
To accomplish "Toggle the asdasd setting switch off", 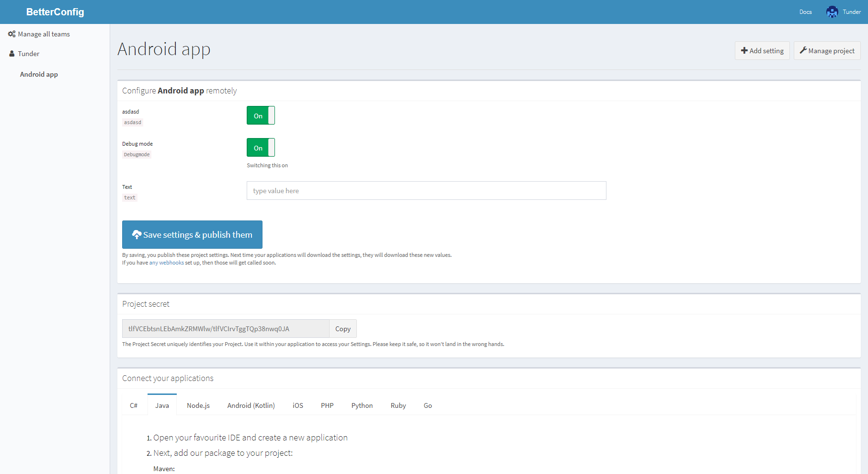I will point(261,116).
